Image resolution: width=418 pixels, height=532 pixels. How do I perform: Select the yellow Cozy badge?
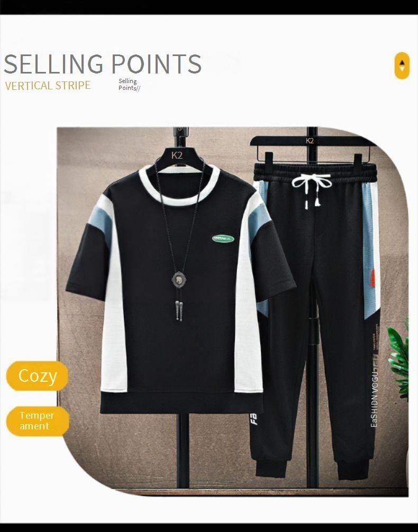[38, 376]
